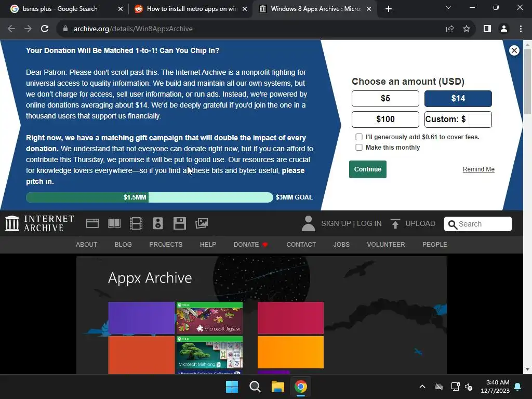
Task: Open the Internet Archive web (Wayback) icon
Action: coord(92,223)
